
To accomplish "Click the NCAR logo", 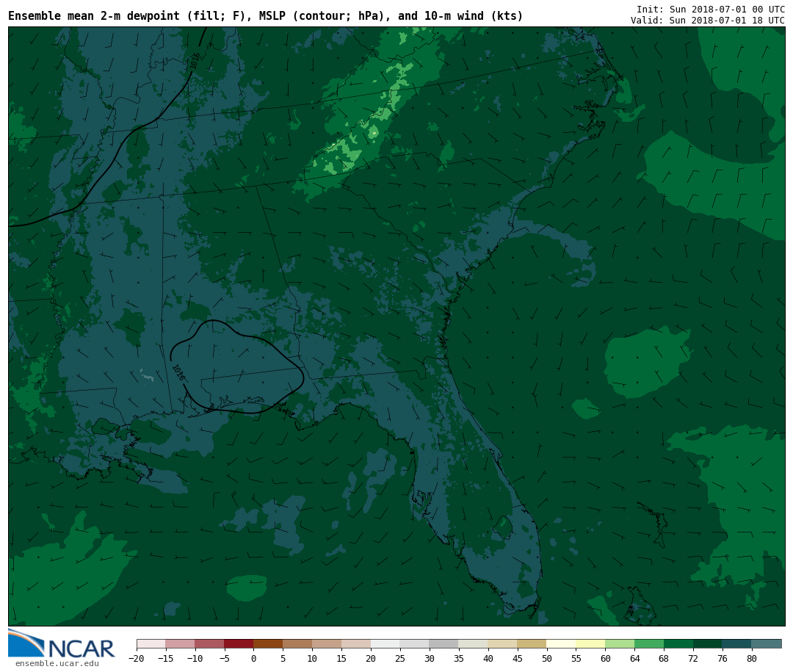I will pyautogui.click(x=62, y=644).
